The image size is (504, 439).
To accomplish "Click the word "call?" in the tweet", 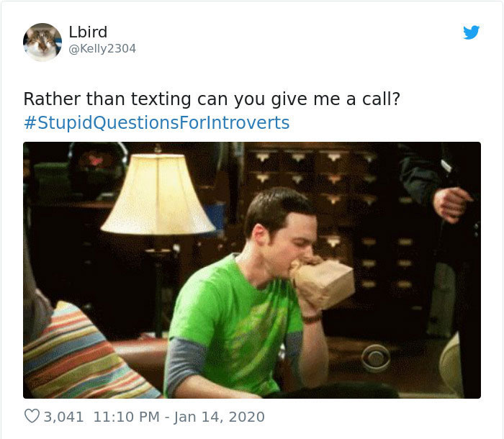I will (381, 99).
